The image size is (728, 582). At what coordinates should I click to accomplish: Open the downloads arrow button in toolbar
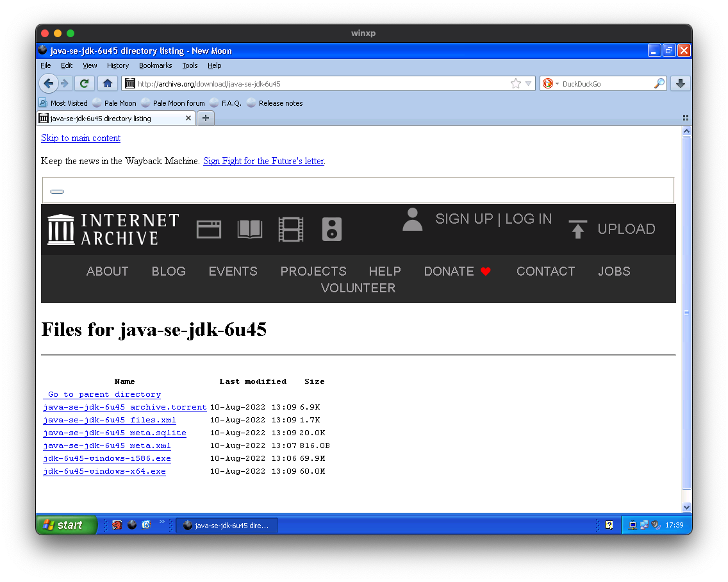tap(680, 83)
